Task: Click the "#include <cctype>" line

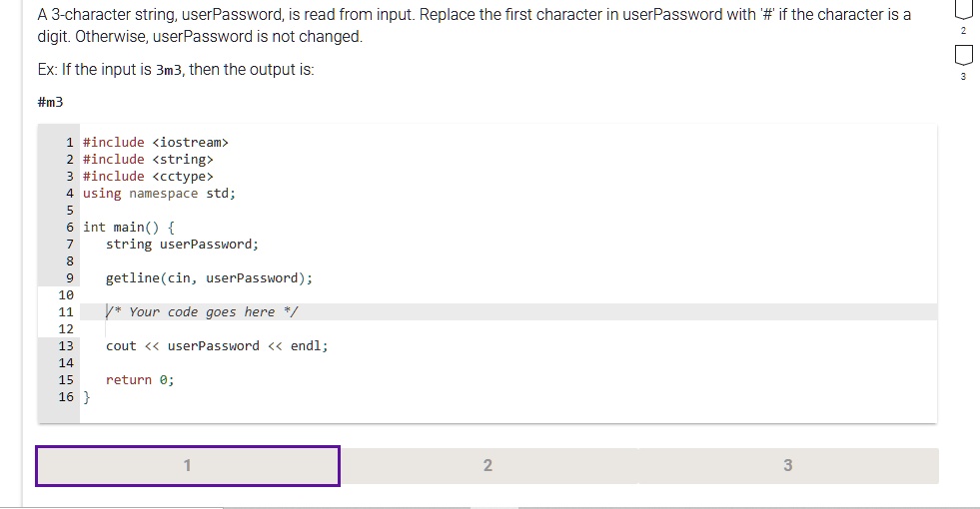Action: pyautogui.click(x=148, y=177)
